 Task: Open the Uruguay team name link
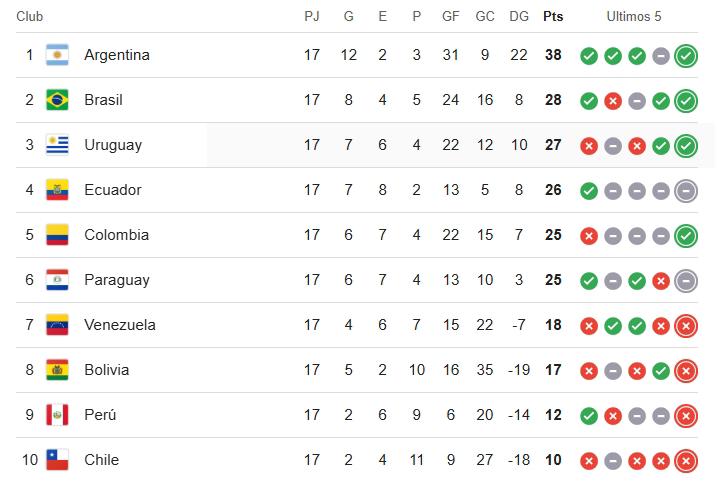(113, 145)
